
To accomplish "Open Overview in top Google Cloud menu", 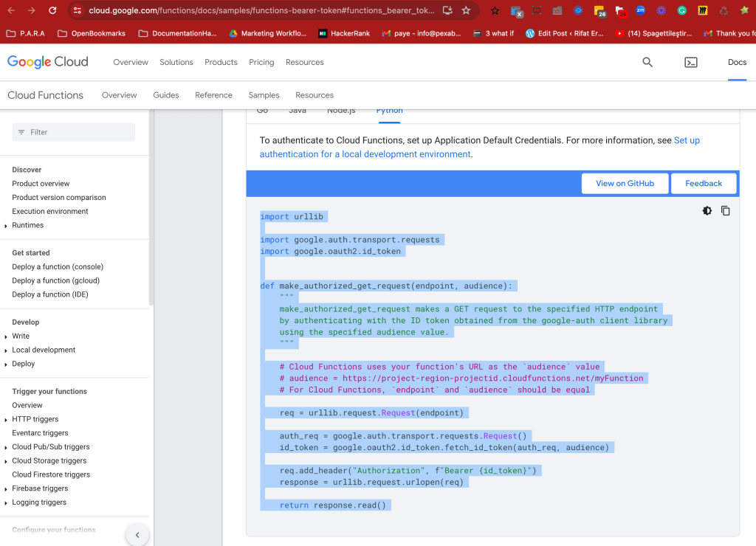I will [131, 62].
